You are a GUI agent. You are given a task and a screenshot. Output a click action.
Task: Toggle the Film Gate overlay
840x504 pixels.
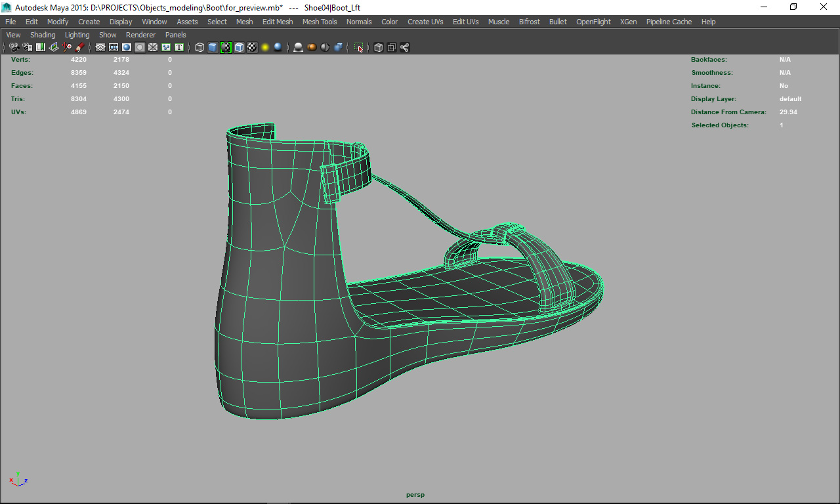pos(114,47)
